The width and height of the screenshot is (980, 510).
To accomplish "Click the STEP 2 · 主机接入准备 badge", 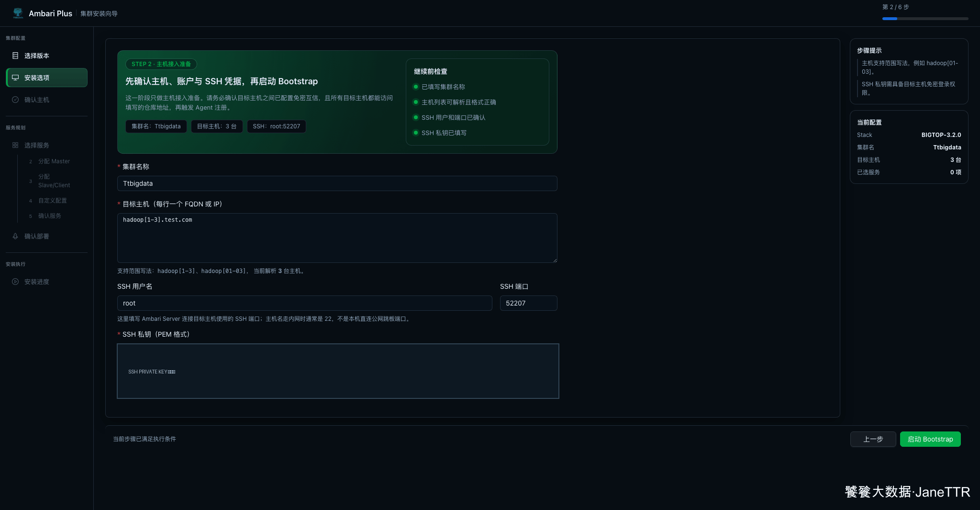I will click(x=161, y=64).
